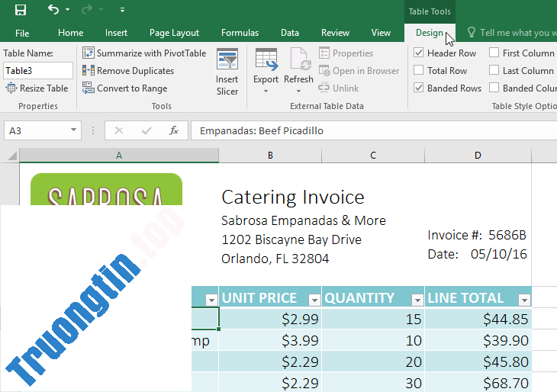
Task: Click the greyed-out Redo arrow icon
Action: coord(87,10)
